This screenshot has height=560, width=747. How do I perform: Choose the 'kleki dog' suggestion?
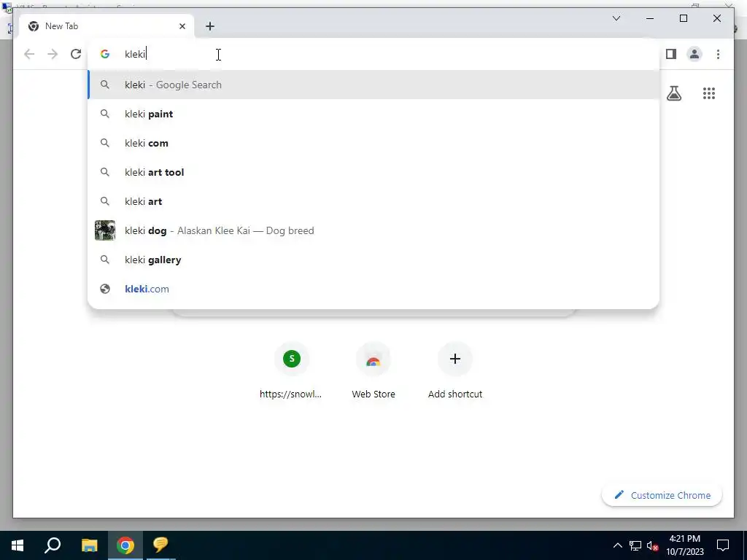(373, 230)
